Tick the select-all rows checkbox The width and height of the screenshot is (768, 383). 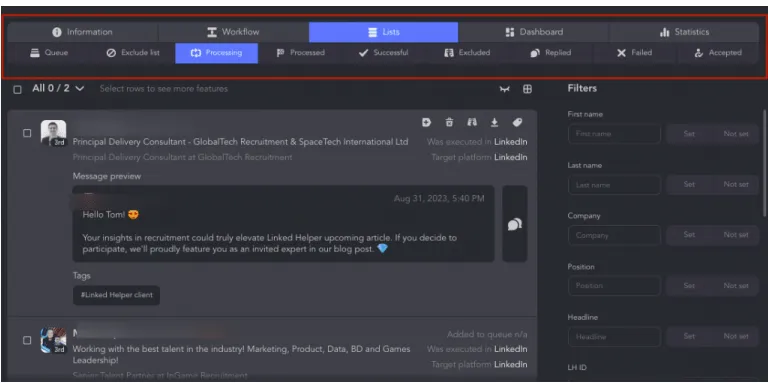(x=18, y=90)
